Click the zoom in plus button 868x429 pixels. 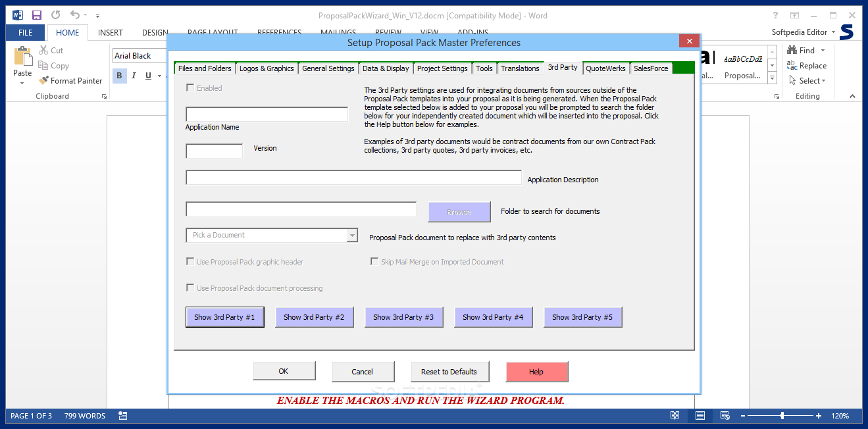(x=819, y=416)
